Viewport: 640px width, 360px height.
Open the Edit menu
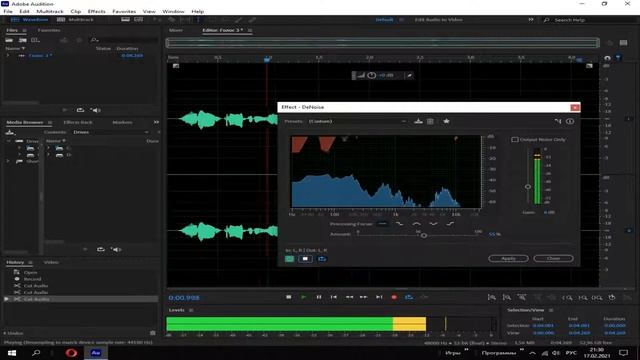24,11
